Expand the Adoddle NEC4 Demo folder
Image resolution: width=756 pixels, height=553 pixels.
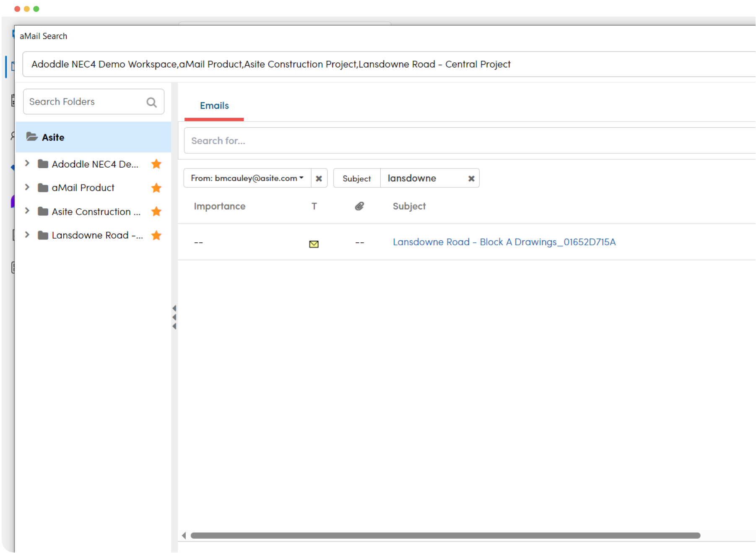pos(27,164)
